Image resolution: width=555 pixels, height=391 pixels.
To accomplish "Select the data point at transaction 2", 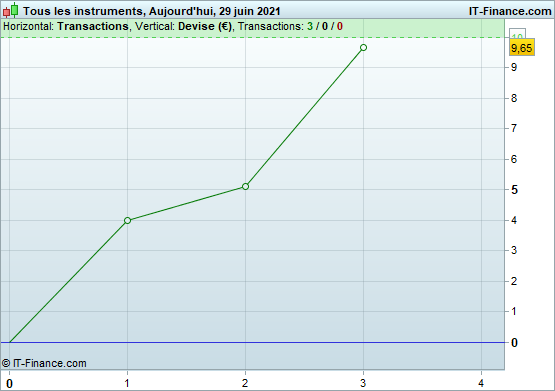I will click(x=245, y=186).
